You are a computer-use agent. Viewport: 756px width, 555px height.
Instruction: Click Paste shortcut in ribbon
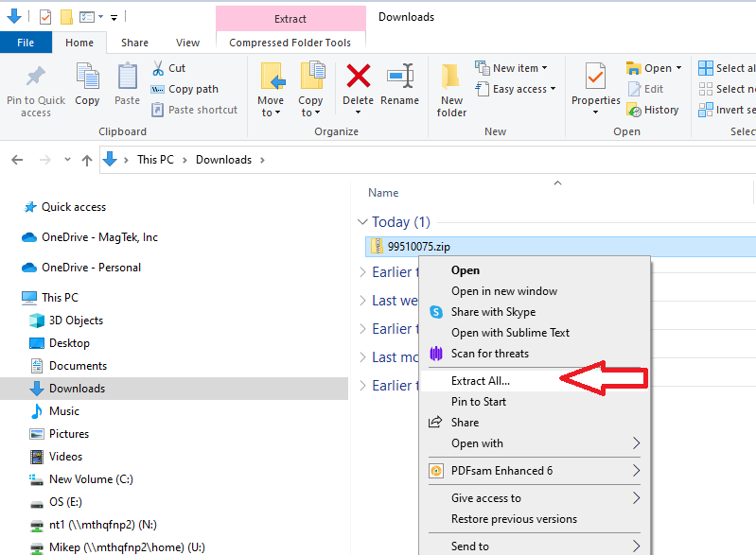pyautogui.click(x=194, y=110)
